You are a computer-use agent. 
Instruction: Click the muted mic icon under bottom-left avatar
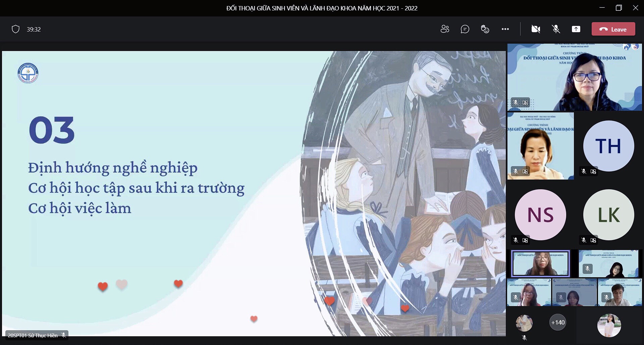tap(524, 338)
